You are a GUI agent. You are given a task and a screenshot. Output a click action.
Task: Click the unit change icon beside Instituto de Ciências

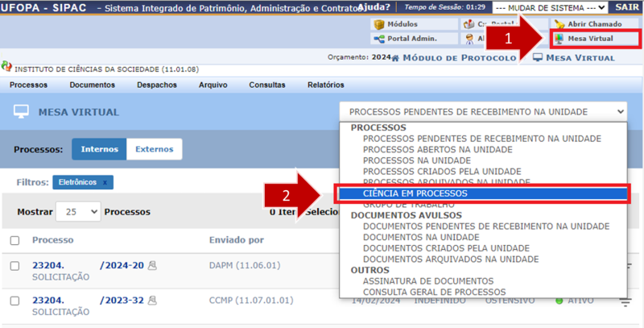tap(6, 66)
